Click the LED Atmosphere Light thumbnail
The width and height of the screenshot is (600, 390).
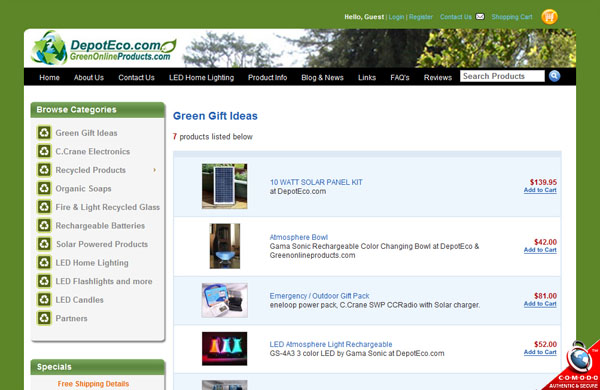tap(225, 349)
